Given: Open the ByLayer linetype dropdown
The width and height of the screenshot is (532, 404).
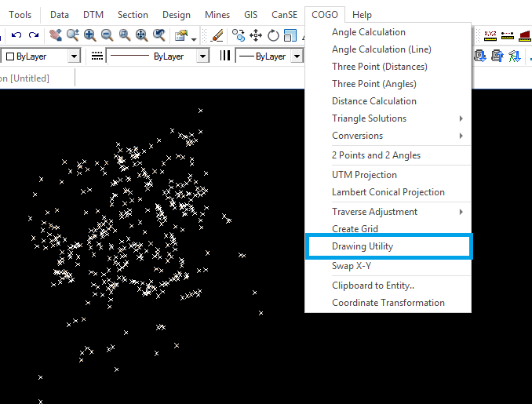Looking at the screenshot, I should coord(202,56).
